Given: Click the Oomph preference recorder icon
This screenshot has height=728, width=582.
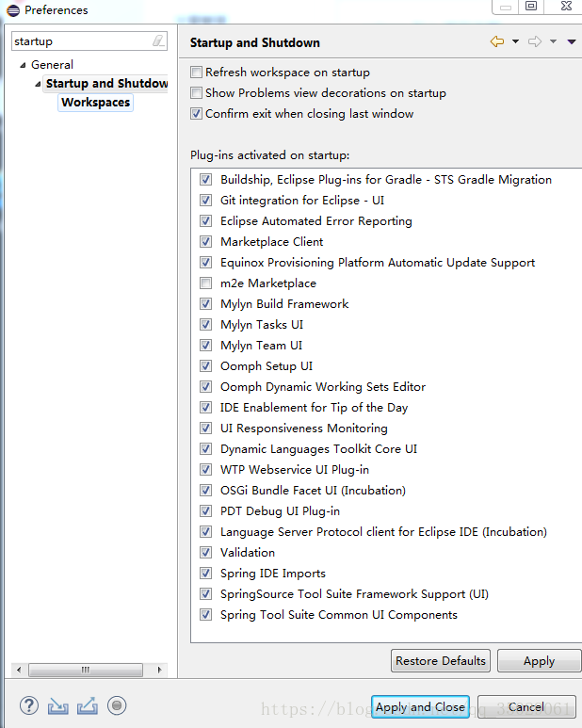Looking at the screenshot, I should point(117,705).
